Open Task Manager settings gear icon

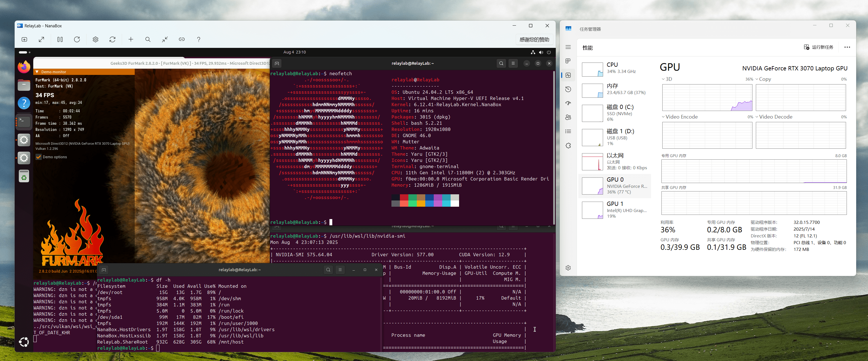click(568, 268)
